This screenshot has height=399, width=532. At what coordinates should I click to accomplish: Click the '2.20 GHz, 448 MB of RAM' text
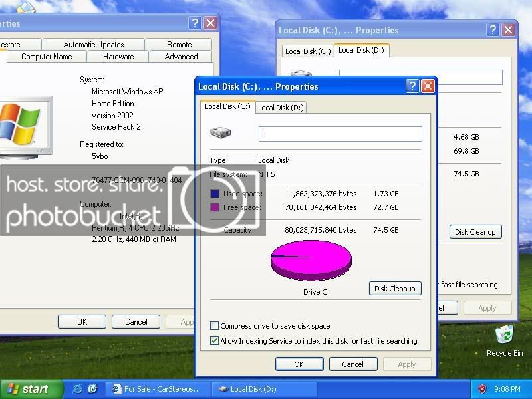point(134,239)
